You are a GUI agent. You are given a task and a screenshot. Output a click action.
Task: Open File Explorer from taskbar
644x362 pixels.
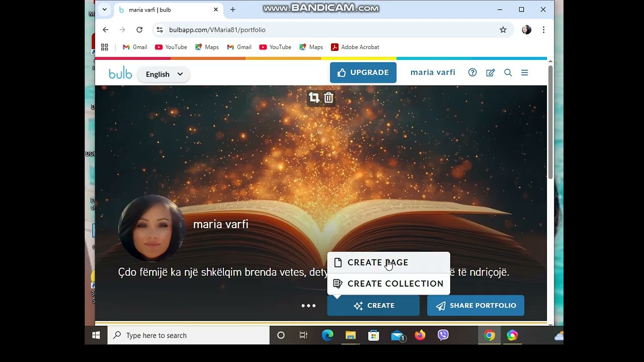(x=351, y=335)
